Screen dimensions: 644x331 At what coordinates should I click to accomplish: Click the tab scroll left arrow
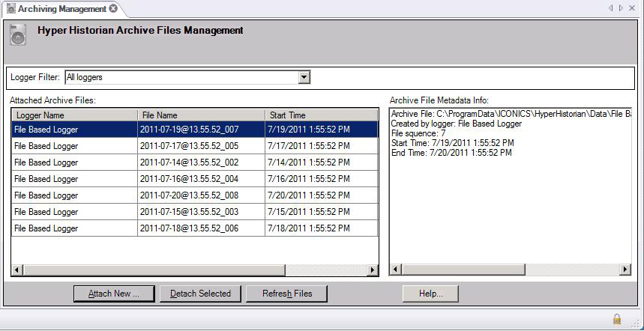[611, 8]
